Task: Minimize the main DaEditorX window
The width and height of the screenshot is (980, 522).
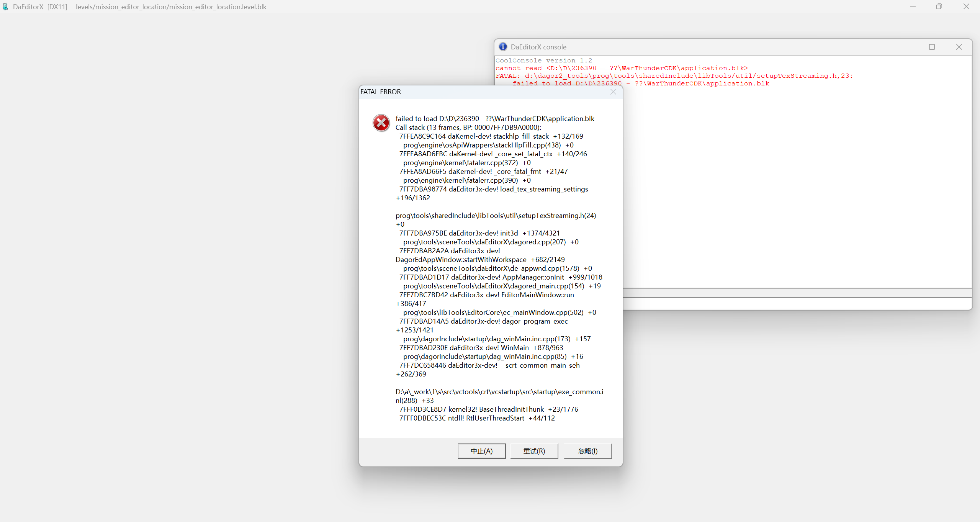Action: 913,7
